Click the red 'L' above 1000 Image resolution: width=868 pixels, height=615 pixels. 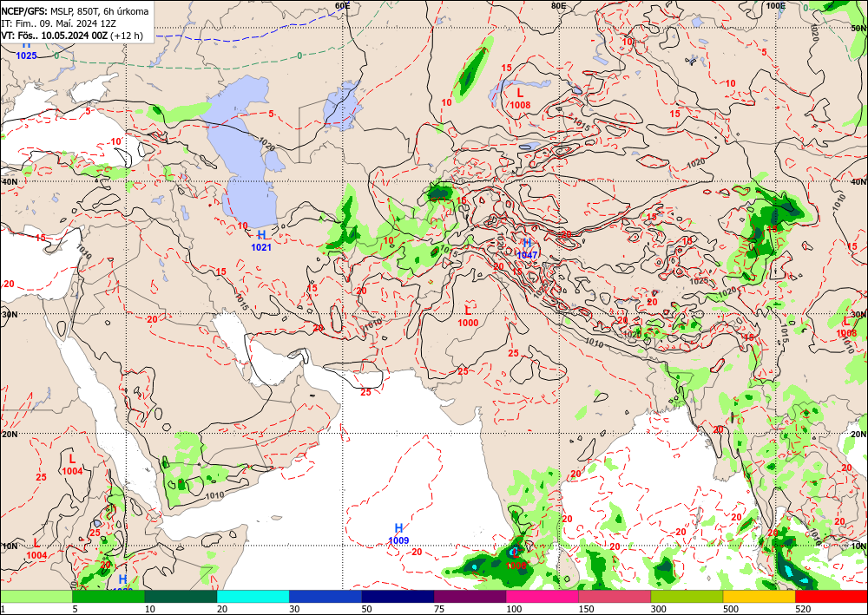click(468, 311)
